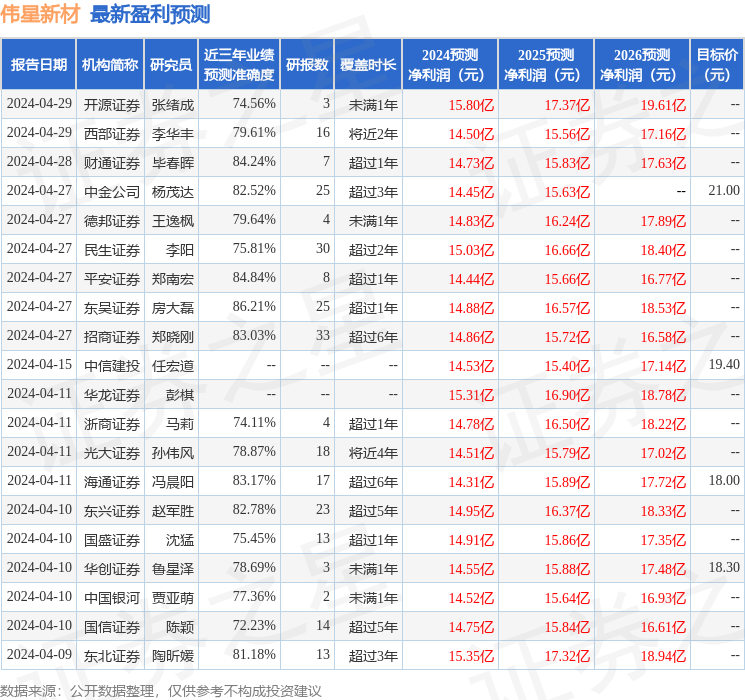Select the 光大证券 institution cell
The width and height of the screenshot is (745, 700).
112,453
